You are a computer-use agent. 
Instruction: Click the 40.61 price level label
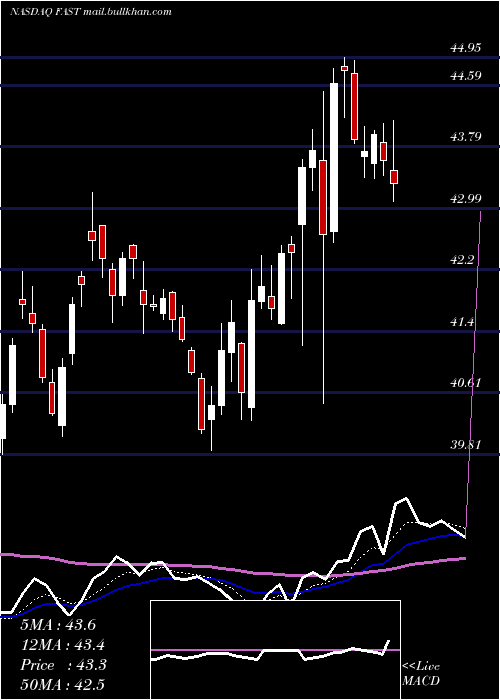(x=466, y=383)
